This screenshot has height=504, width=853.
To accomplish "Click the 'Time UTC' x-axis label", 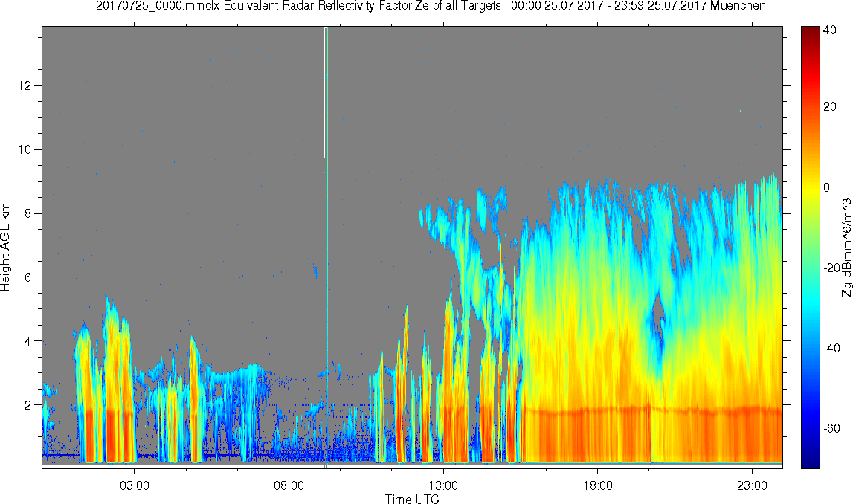I will tap(412, 499).
